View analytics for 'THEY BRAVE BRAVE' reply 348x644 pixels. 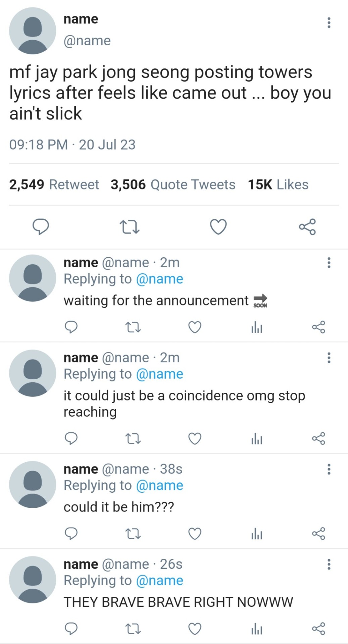click(x=257, y=629)
